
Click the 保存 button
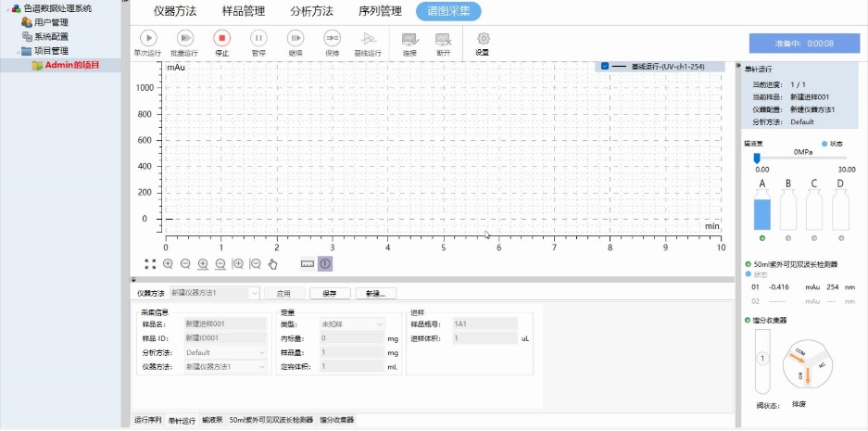click(x=330, y=294)
